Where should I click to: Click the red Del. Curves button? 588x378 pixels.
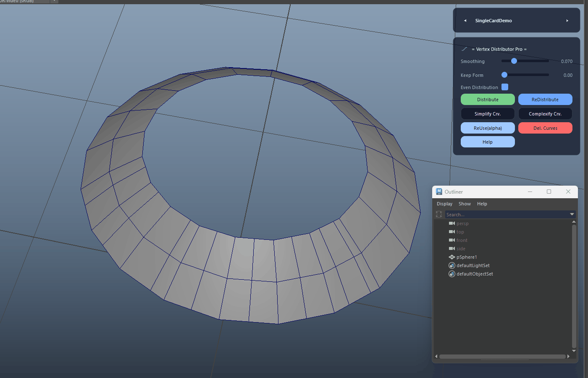coord(545,128)
